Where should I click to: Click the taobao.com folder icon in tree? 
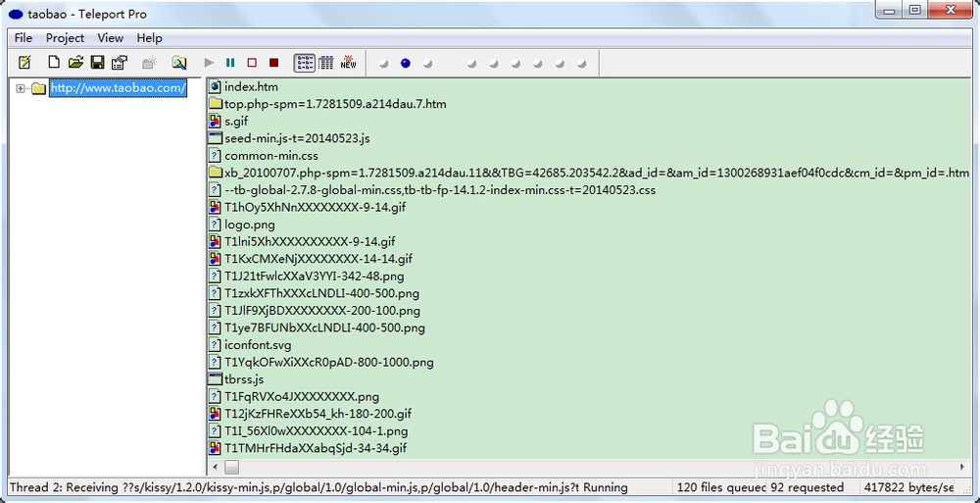[39, 88]
